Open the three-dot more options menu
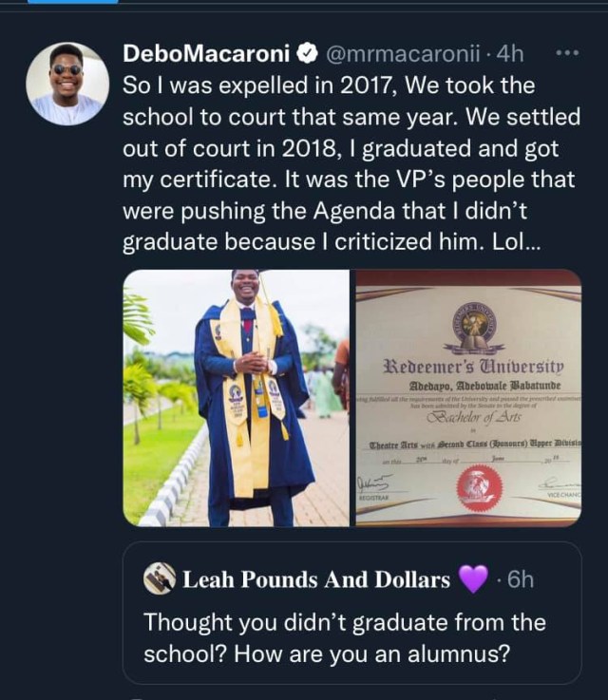The image size is (608, 700). pos(567,53)
